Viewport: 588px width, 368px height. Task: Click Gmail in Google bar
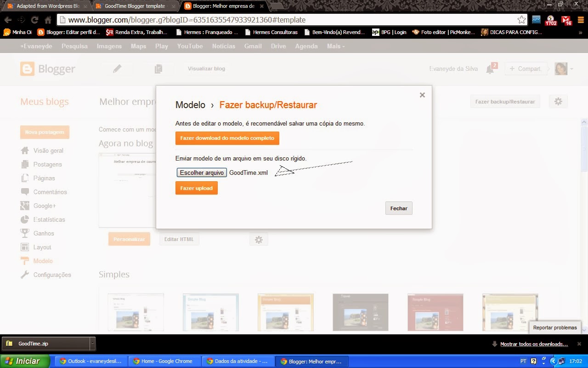(x=253, y=46)
